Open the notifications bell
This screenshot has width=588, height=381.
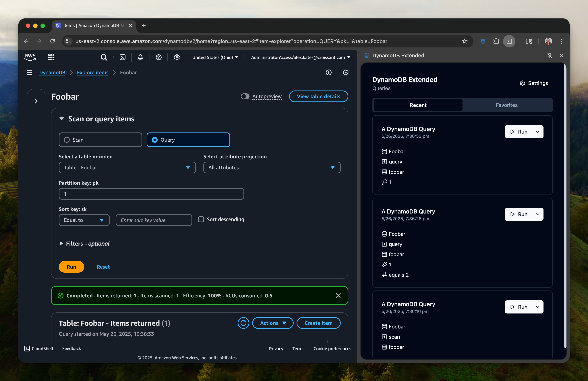tap(140, 57)
